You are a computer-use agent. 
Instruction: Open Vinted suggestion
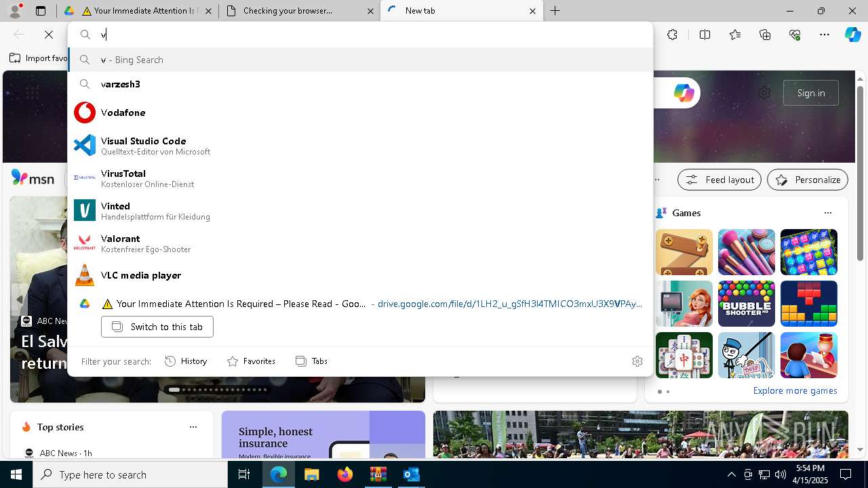(360, 211)
